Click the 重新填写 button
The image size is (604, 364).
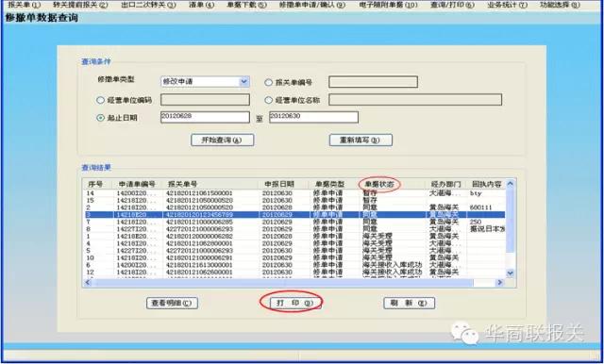361,141
